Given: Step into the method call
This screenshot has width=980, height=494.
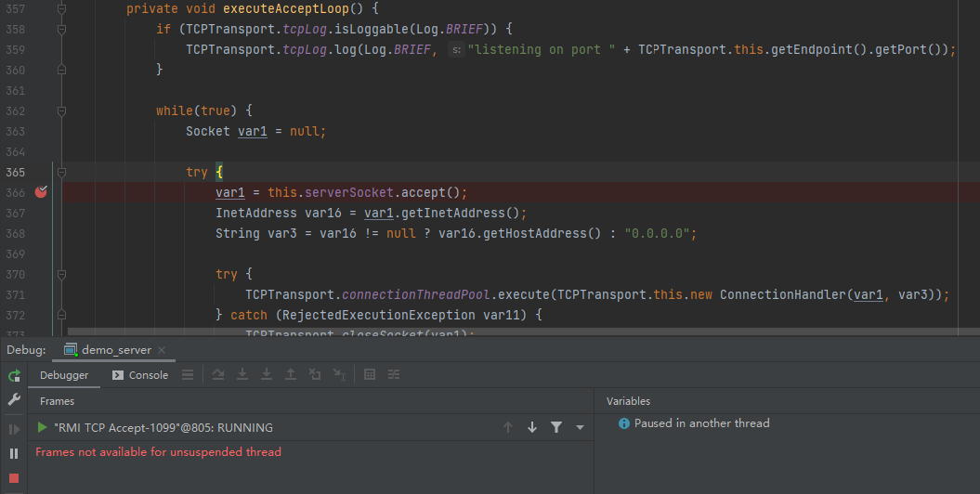Looking at the screenshot, I should click(x=242, y=375).
